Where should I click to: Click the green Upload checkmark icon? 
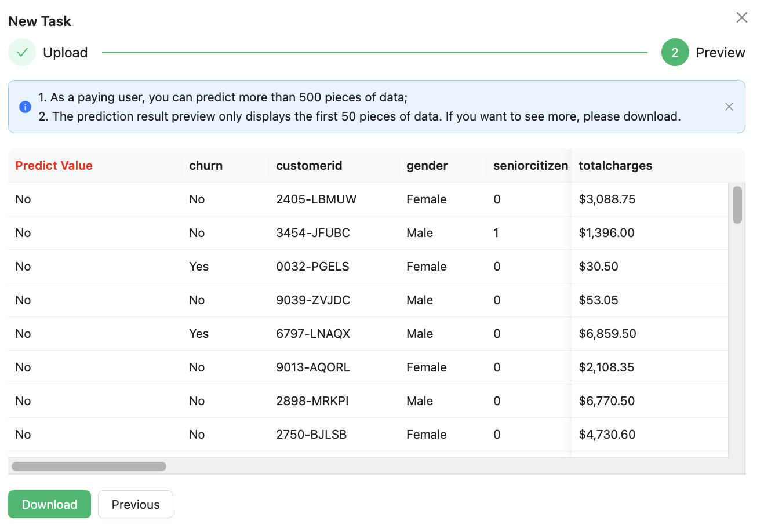click(22, 53)
